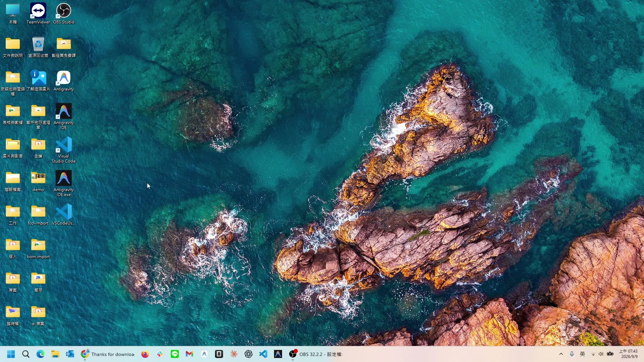Click the microphone icon in the system tray
Image resolution: width=644 pixels, height=362 pixels.
tap(572, 354)
